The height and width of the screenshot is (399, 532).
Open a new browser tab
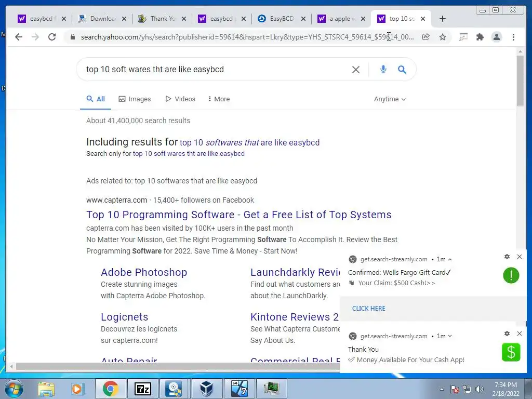tap(443, 19)
